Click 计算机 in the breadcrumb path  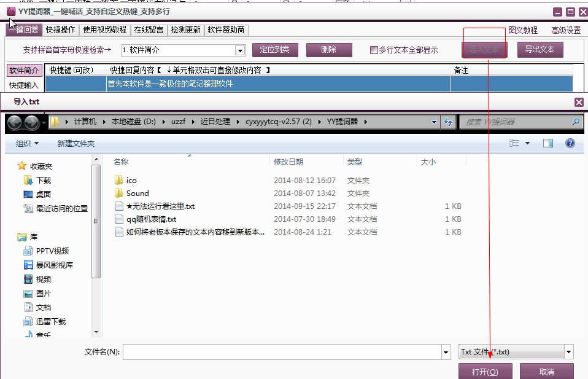coord(85,122)
